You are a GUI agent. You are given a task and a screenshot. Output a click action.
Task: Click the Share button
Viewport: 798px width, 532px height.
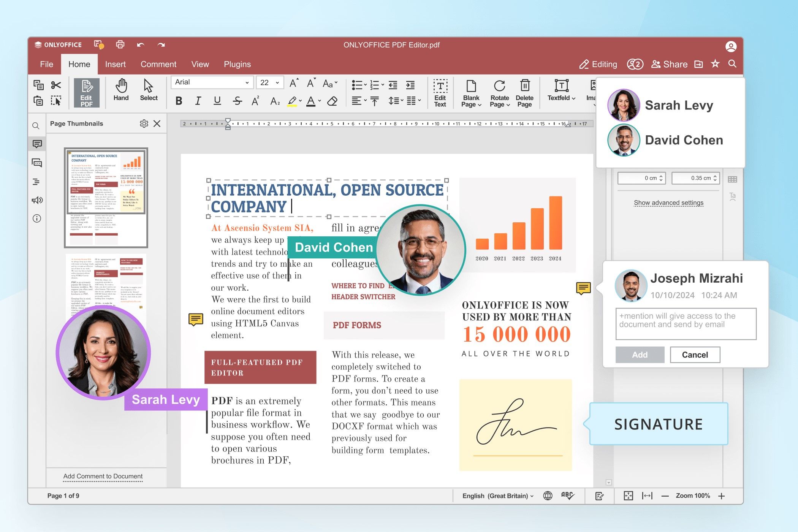tap(669, 64)
